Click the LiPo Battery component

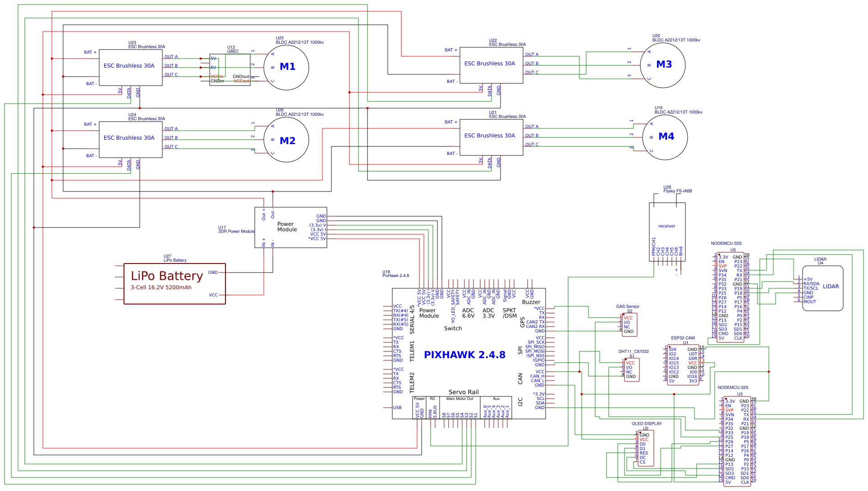175,284
